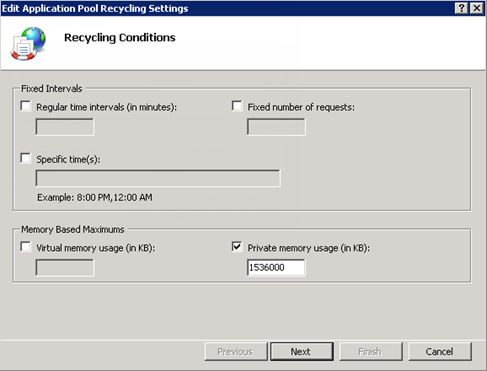Click the Next button
The height and width of the screenshot is (371, 487).
pyautogui.click(x=302, y=352)
